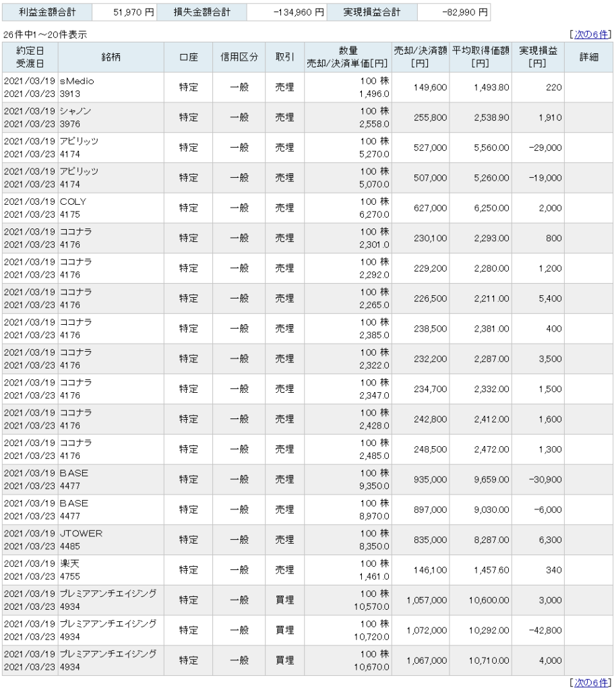
Task: Click the シャノン stock name
Action: (75, 111)
